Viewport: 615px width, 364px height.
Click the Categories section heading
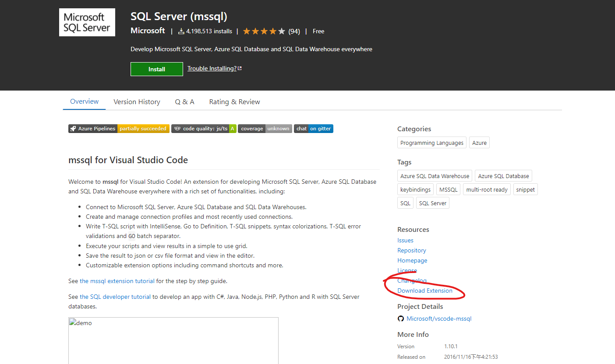click(x=414, y=129)
